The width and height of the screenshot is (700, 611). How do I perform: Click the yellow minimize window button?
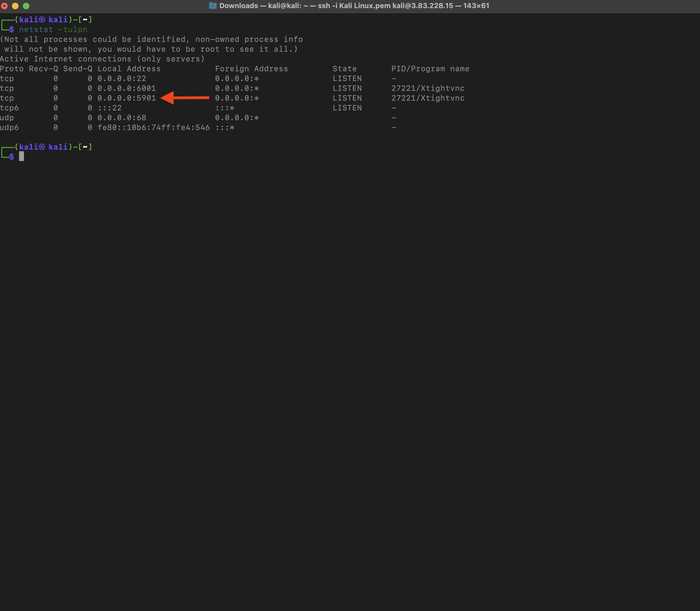[x=15, y=6]
